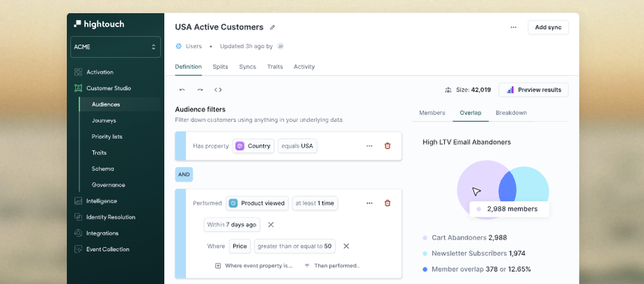This screenshot has height=284, width=644.
Task: View the audience SQL code
Action: pos(218,90)
